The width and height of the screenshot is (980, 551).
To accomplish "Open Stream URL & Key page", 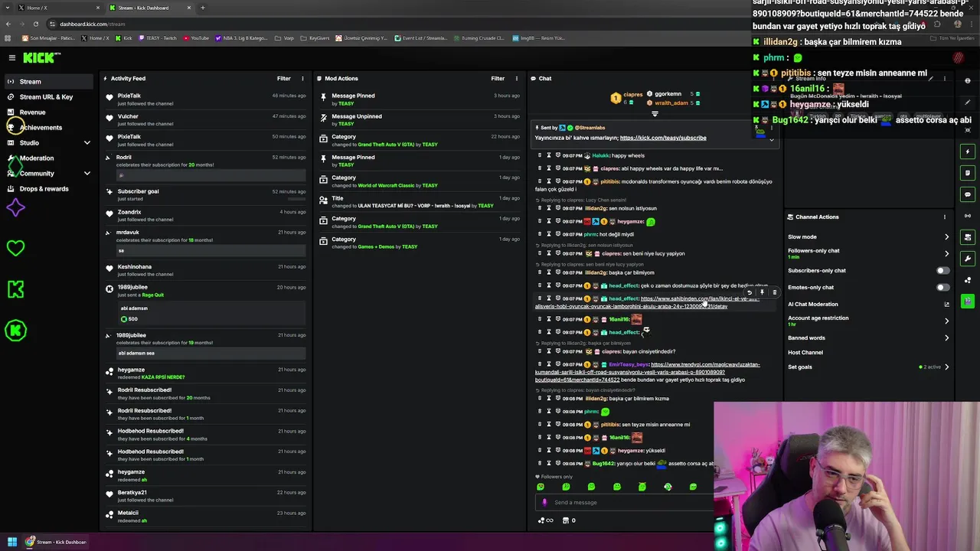I will click(x=46, y=96).
